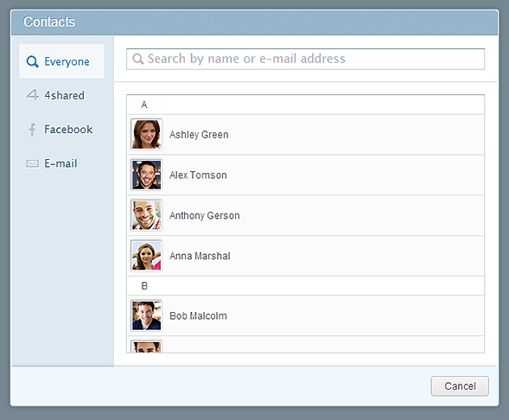Switch to the 4shared contacts tab
This screenshot has height=420, width=509.
click(61, 95)
